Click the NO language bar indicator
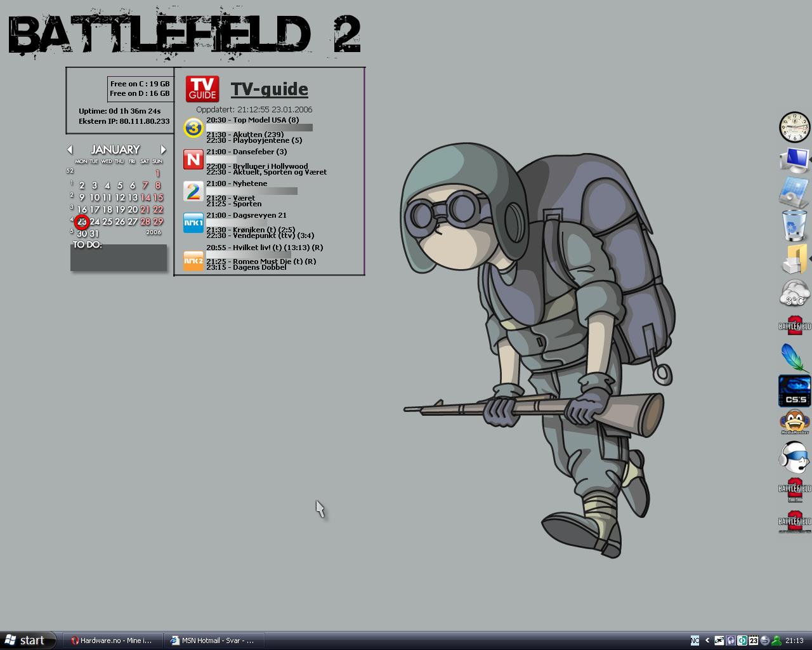 (x=695, y=640)
